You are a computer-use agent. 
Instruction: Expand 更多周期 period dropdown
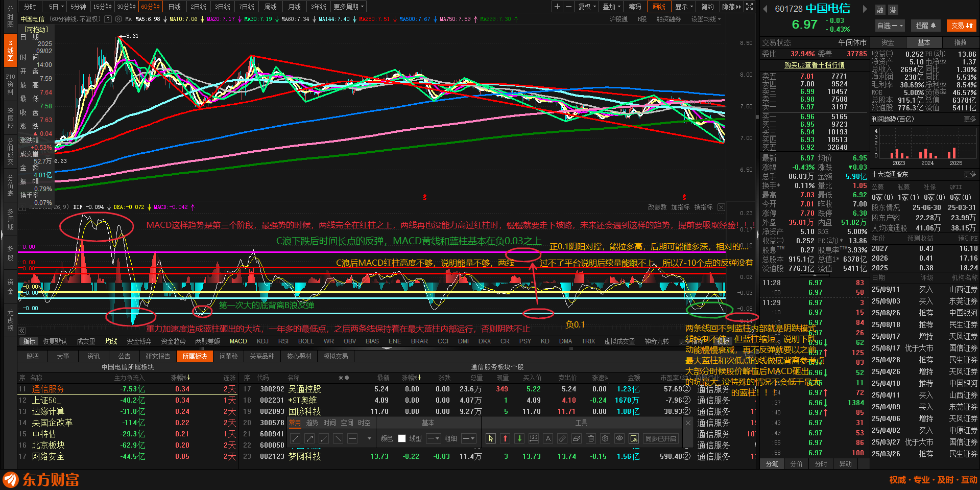(x=349, y=7)
